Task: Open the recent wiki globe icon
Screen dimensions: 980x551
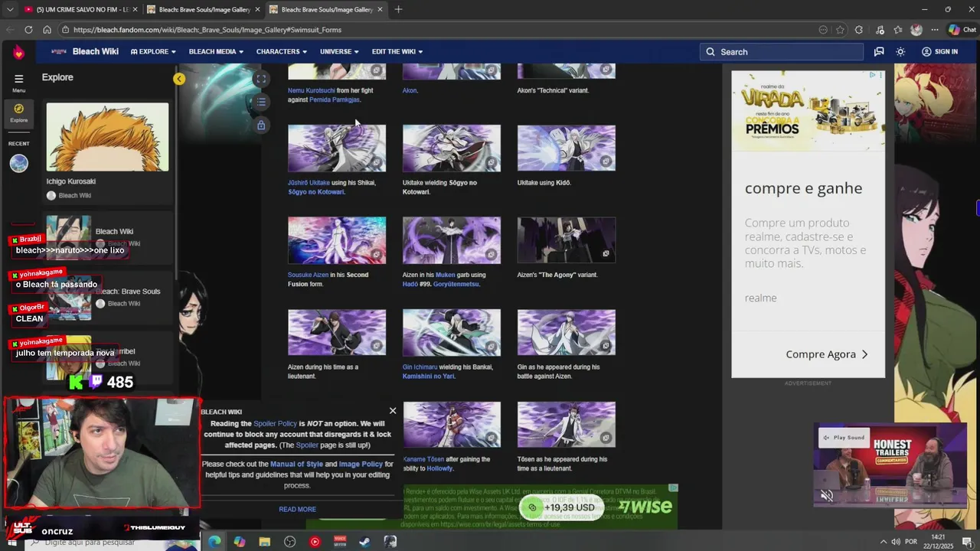Action: (18, 163)
